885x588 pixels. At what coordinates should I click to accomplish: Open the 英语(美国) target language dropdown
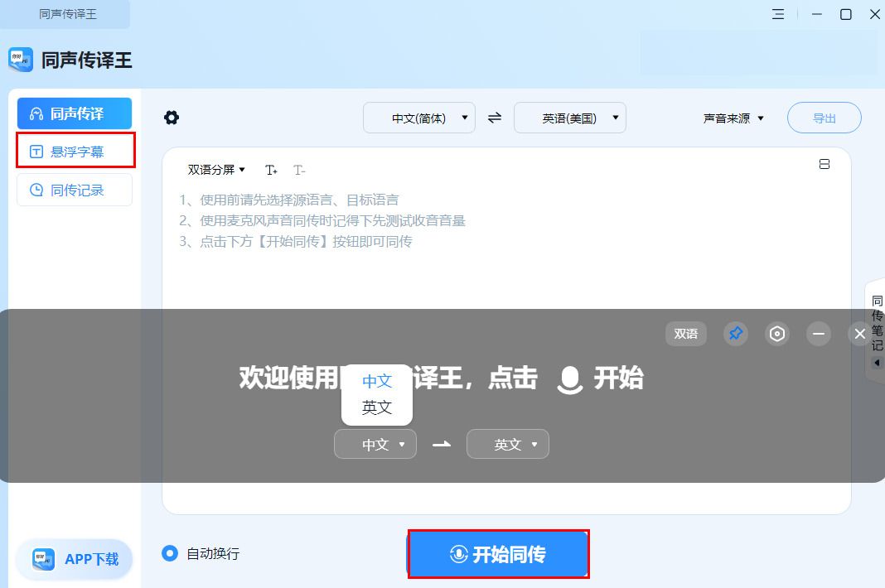[569, 118]
